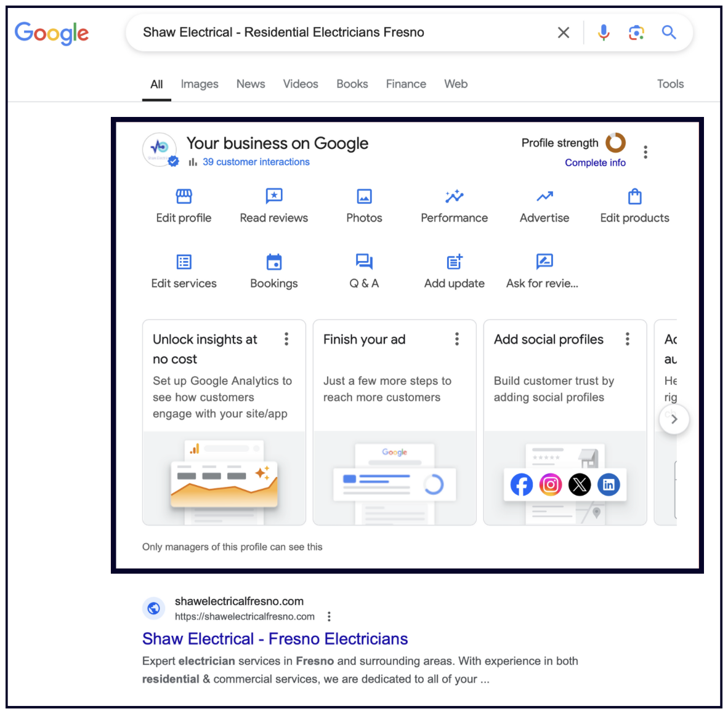728x714 pixels.
Task: Open Edit products shopping bag icon
Action: (634, 196)
